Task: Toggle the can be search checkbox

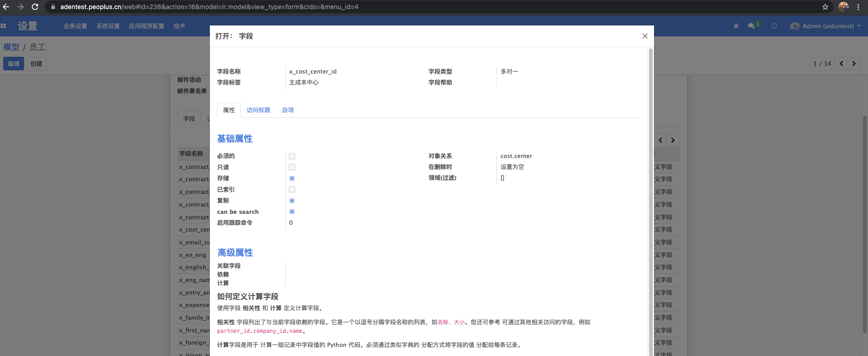Action: click(292, 212)
